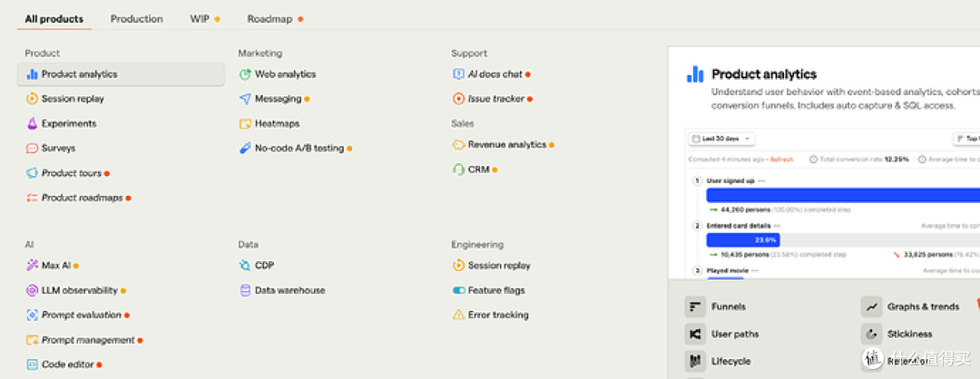Open the Top dropdown in funnel preview
This screenshot has width=980, height=379.
click(966, 139)
